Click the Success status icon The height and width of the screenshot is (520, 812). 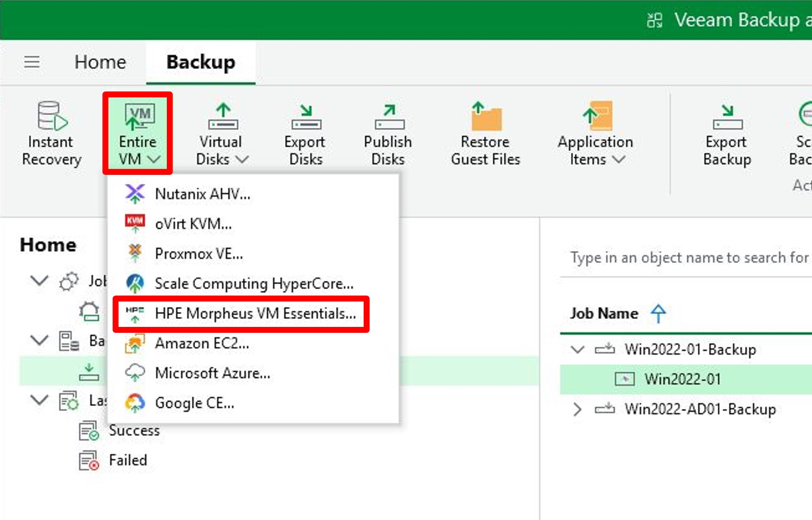click(x=89, y=431)
